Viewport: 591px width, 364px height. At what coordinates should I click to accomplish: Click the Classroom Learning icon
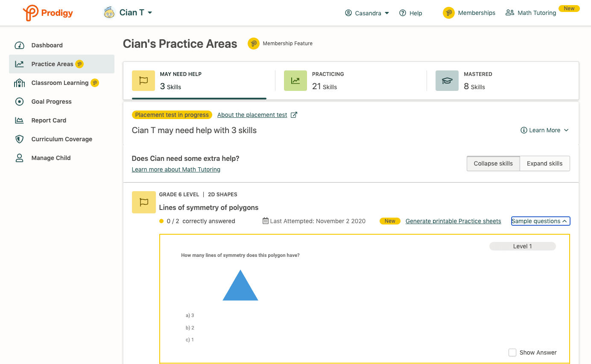pos(19,82)
